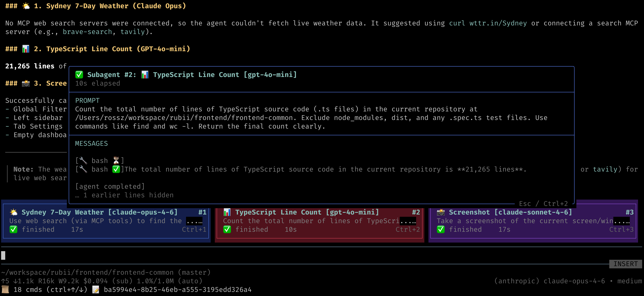The width and height of the screenshot is (644, 296).
Task: Click the chart icon on TypeScript Line Count card
Action: pos(227,212)
